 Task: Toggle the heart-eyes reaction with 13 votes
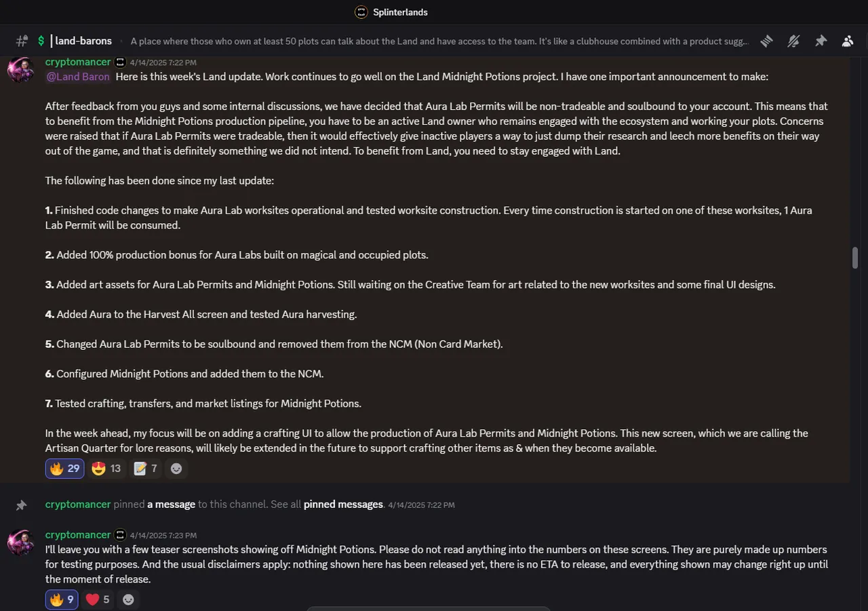point(106,469)
